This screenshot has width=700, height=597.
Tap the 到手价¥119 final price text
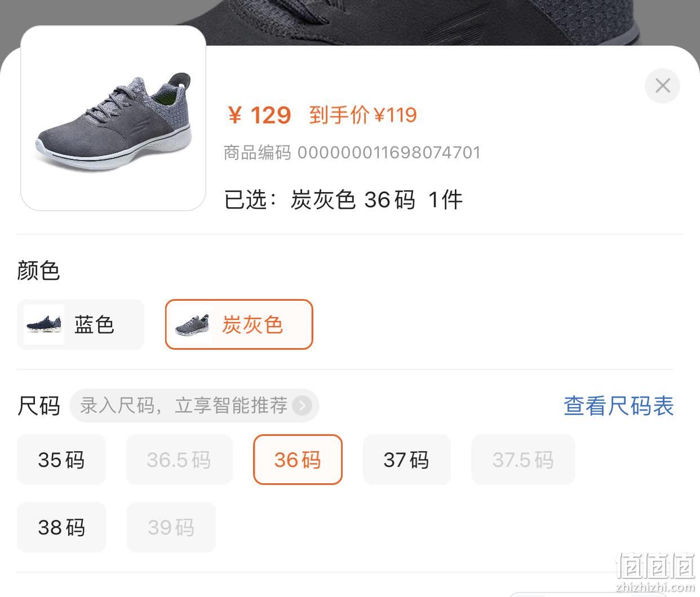pyautogui.click(x=363, y=115)
